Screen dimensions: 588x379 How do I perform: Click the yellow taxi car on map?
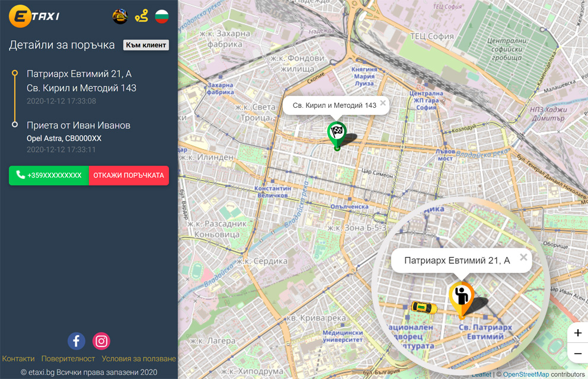pos(424,308)
